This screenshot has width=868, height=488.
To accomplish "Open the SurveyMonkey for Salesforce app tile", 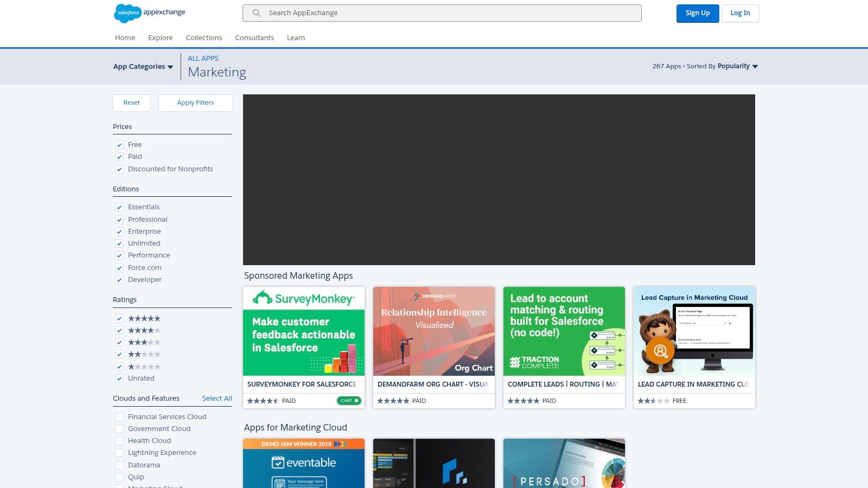I will (x=304, y=348).
